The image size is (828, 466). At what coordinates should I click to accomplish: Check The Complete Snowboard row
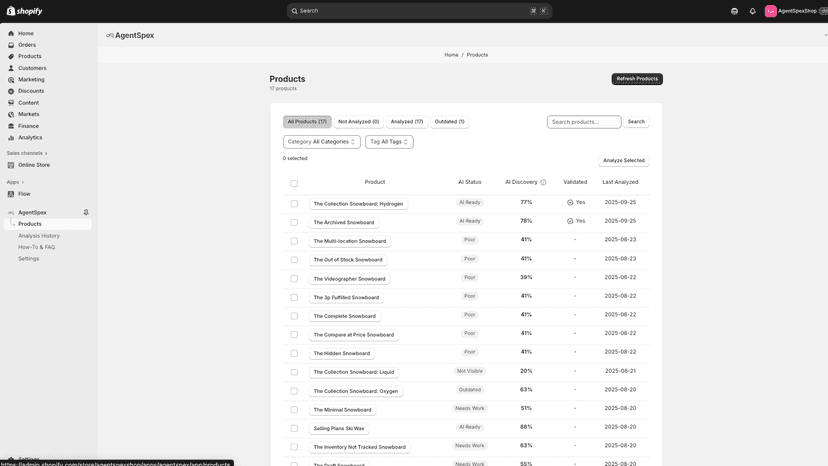(x=294, y=316)
